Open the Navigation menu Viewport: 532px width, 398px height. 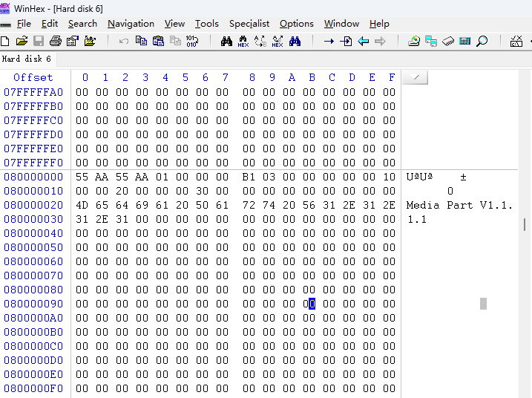coord(131,24)
